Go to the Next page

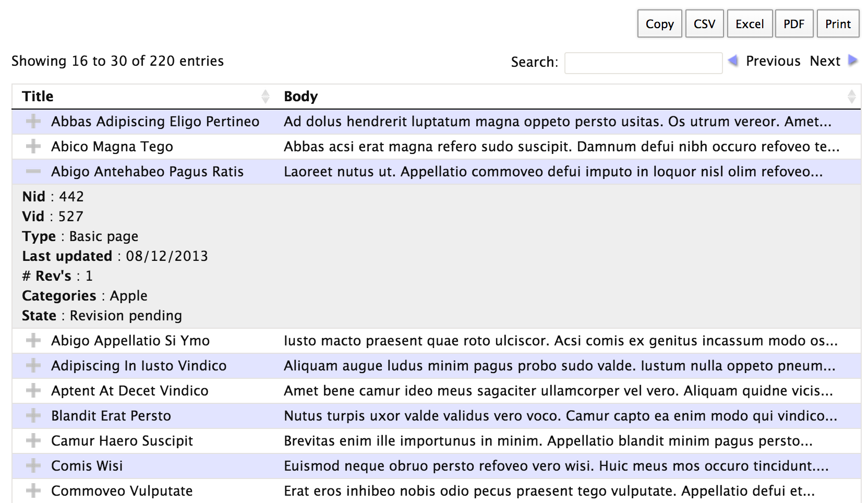click(825, 61)
